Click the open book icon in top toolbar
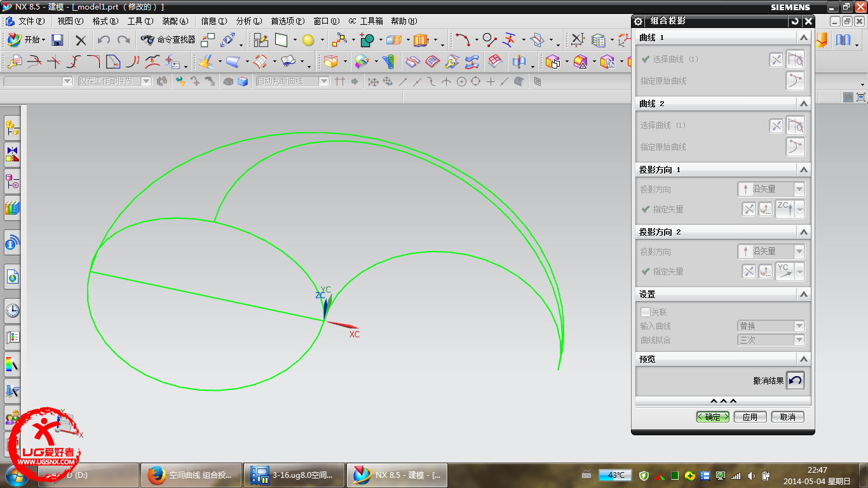 [843, 40]
